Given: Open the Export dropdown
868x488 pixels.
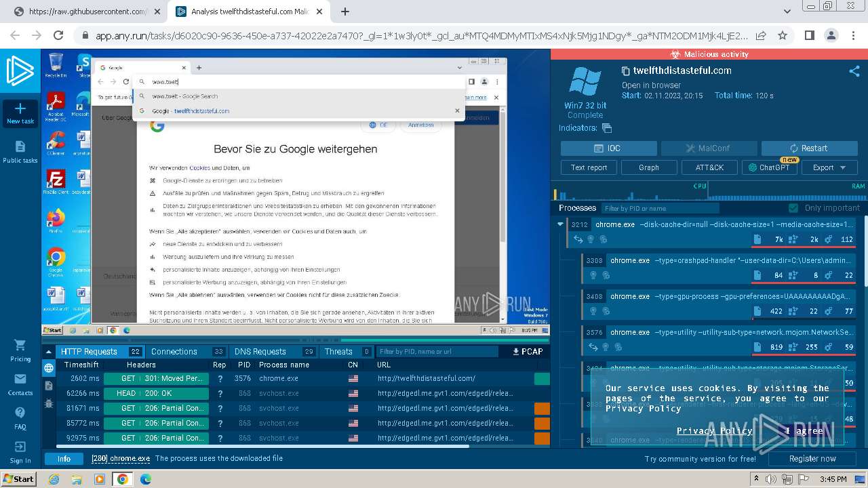Looking at the screenshot, I should pyautogui.click(x=829, y=167).
